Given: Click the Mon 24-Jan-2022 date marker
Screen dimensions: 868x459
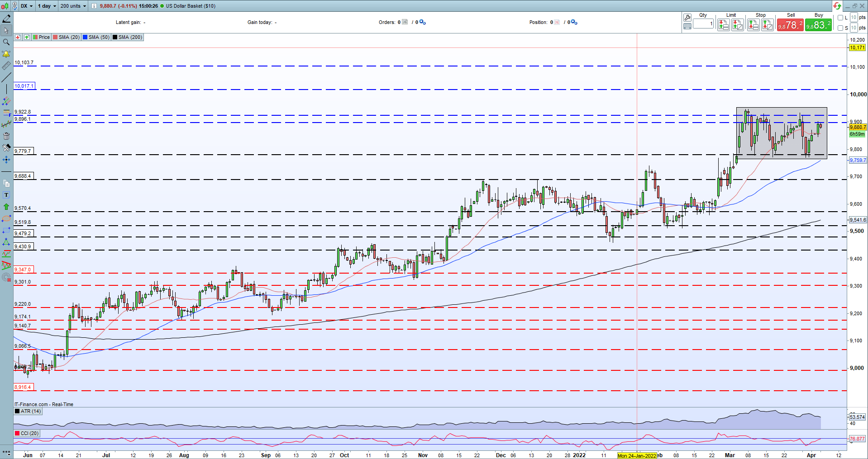Looking at the screenshot, I should (x=637, y=455).
